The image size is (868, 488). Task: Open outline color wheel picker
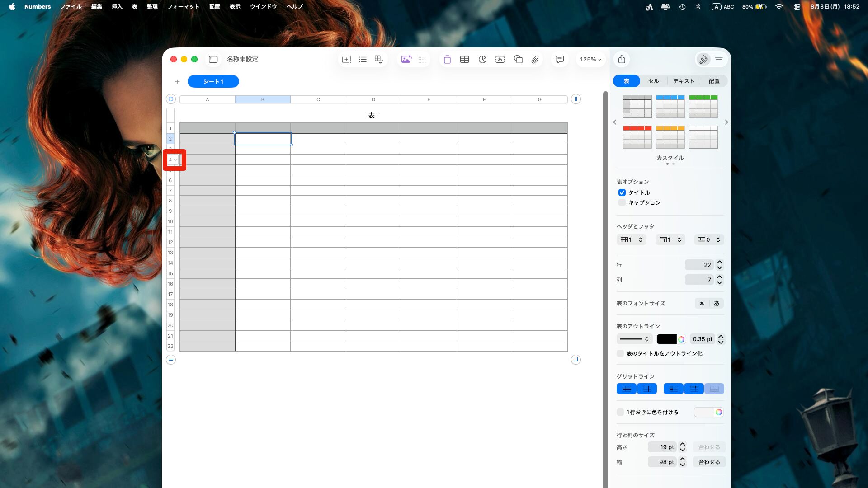pyautogui.click(x=681, y=339)
